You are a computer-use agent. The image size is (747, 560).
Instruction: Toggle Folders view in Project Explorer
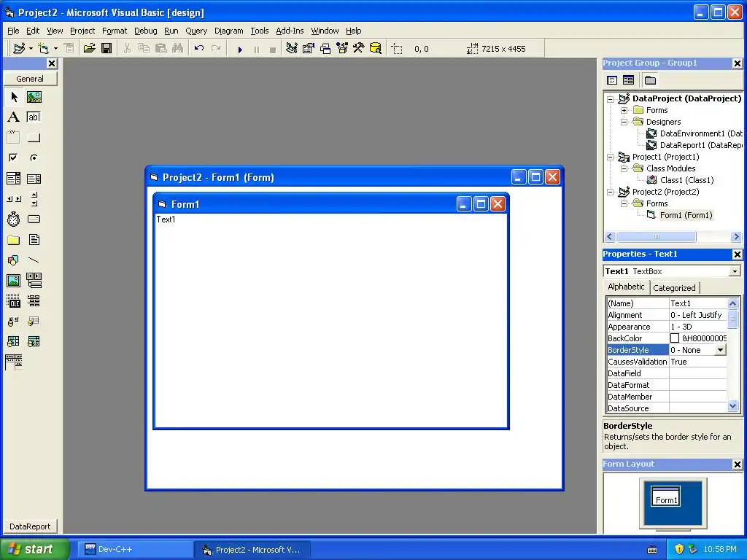coord(650,80)
